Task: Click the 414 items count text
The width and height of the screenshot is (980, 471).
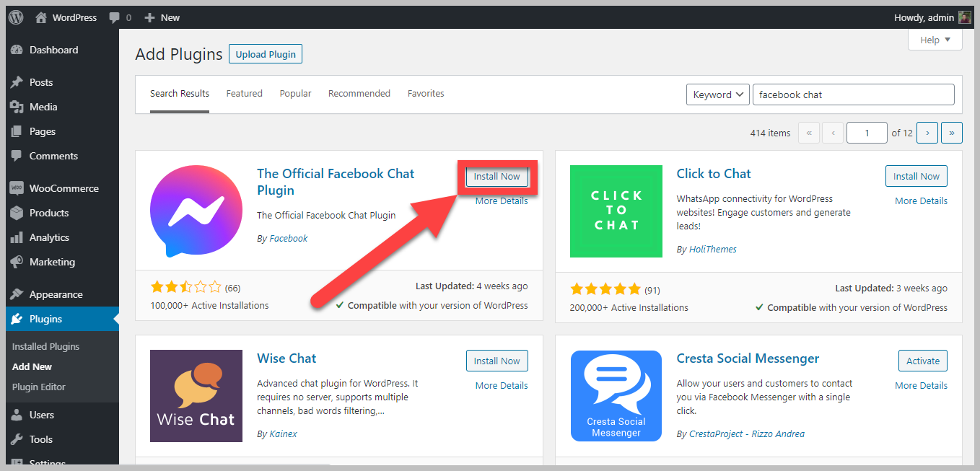Action: [770, 133]
